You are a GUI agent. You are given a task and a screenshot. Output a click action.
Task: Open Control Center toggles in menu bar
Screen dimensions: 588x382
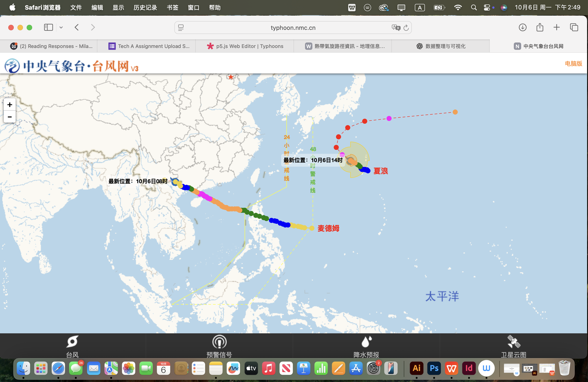point(486,8)
